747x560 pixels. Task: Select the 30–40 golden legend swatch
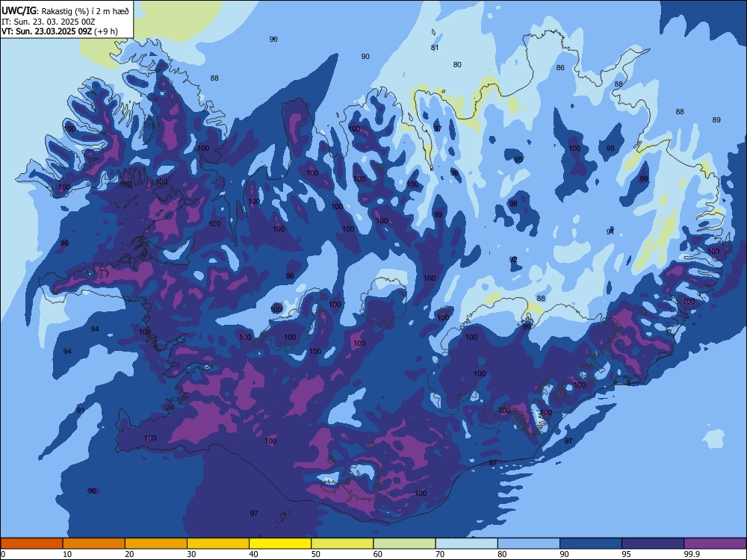coord(218,544)
